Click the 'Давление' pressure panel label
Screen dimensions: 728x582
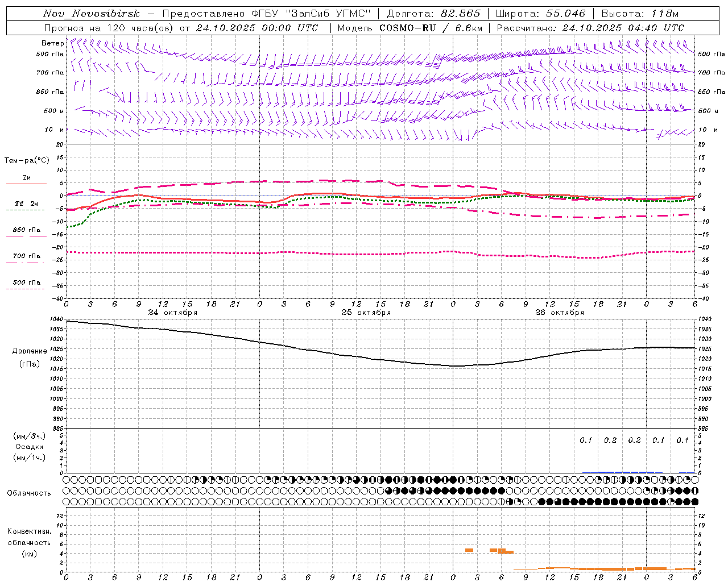coord(30,351)
